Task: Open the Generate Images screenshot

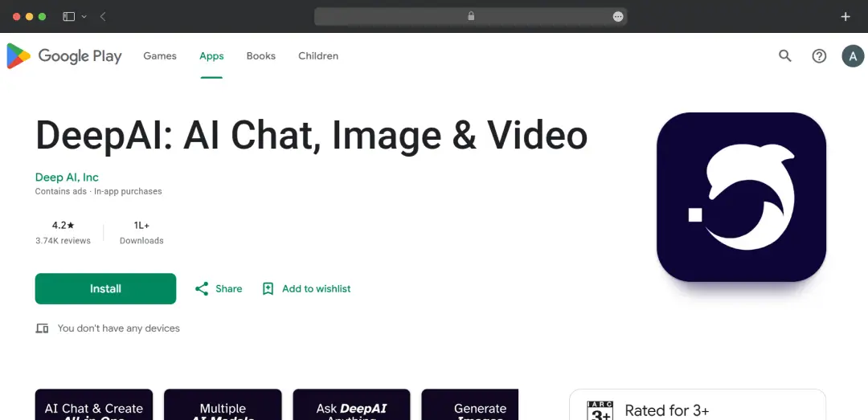Action: pyautogui.click(x=470, y=405)
